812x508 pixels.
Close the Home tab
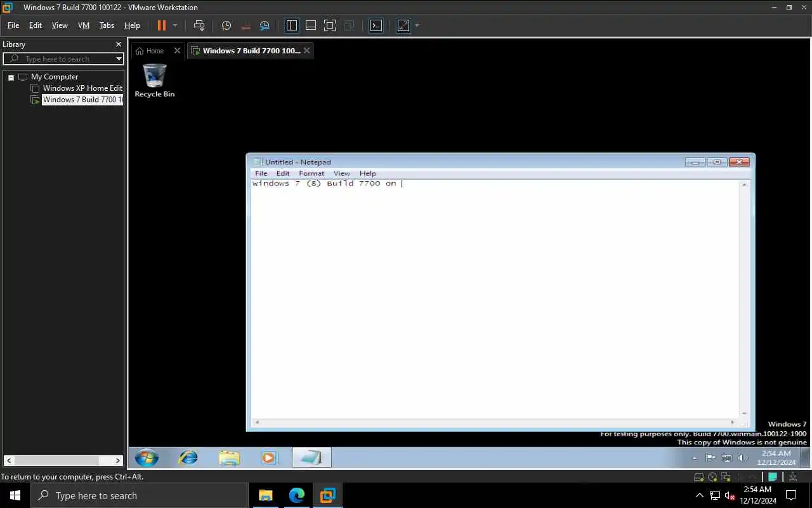177,51
